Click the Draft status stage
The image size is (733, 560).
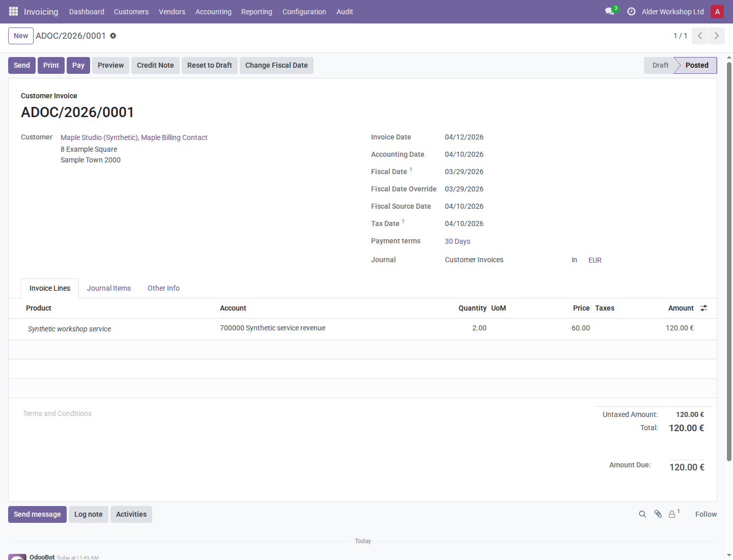[x=660, y=65]
